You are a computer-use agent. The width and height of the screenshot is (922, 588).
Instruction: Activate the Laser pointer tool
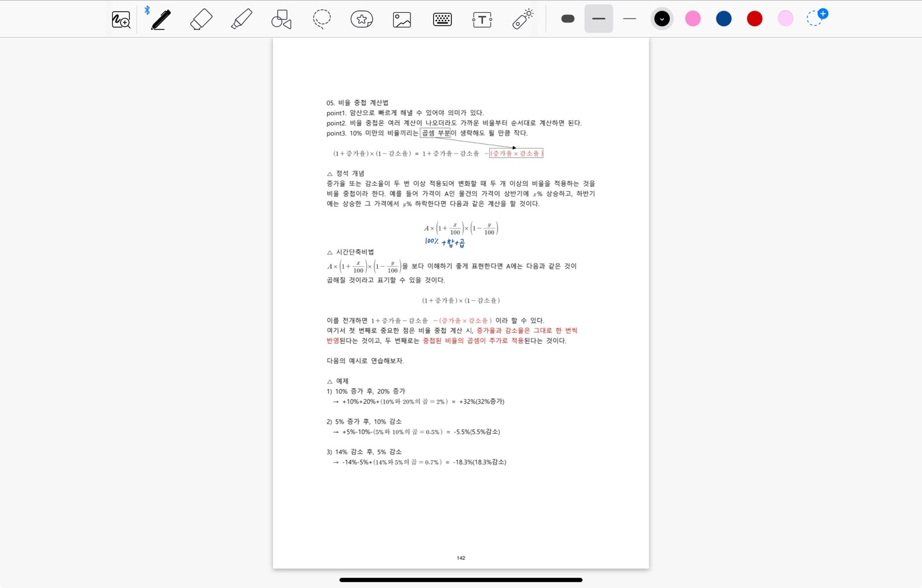(522, 19)
